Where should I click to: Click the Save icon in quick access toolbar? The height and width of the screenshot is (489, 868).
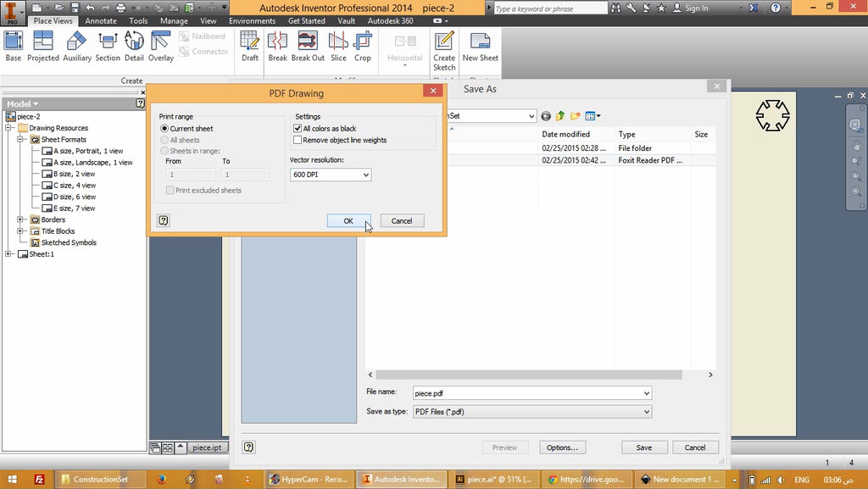coord(75,8)
